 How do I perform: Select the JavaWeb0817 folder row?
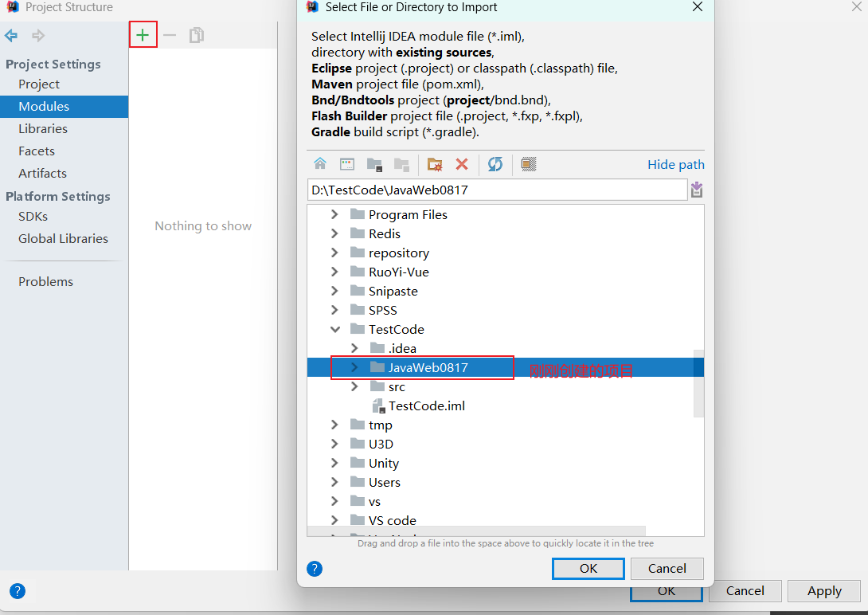click(x=506, y=367)
